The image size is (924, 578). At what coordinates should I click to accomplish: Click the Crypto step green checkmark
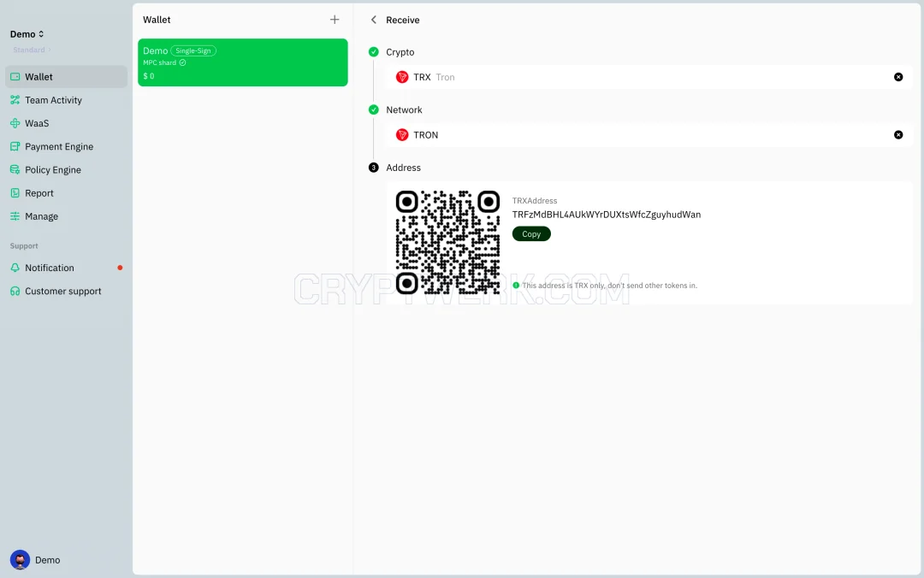click(x=374, y=52)
